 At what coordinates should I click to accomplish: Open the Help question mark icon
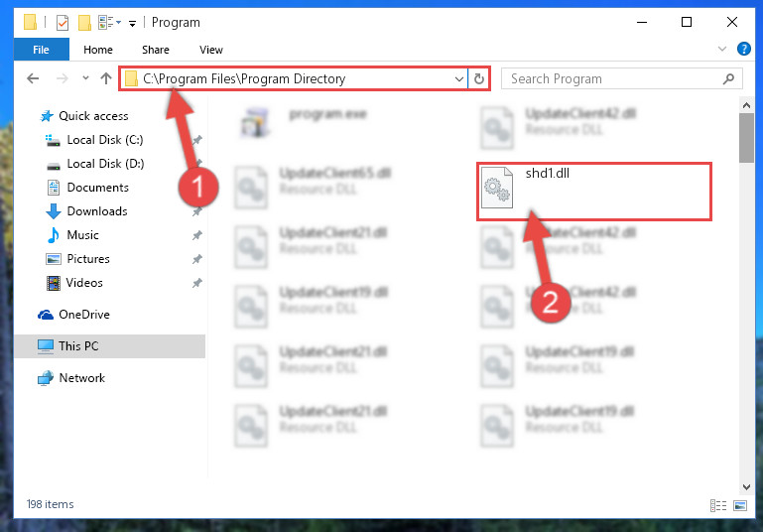[x=743, y=49]
